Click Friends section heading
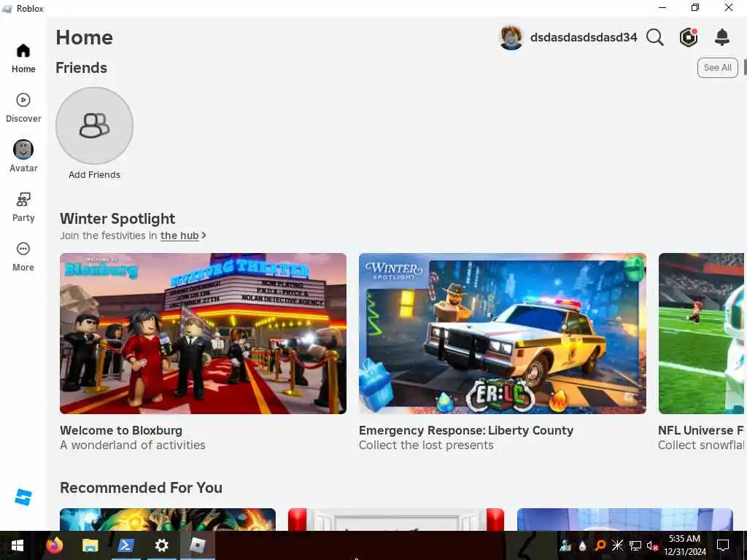The width and height of the screenshot is (747, 560). pos(82,68)
